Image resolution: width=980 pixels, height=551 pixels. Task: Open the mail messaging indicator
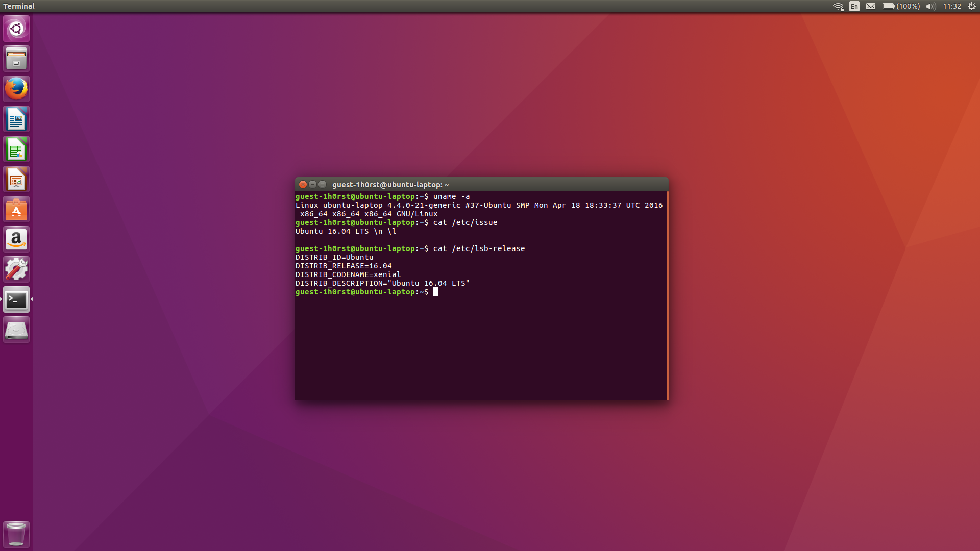coord(871,6)
